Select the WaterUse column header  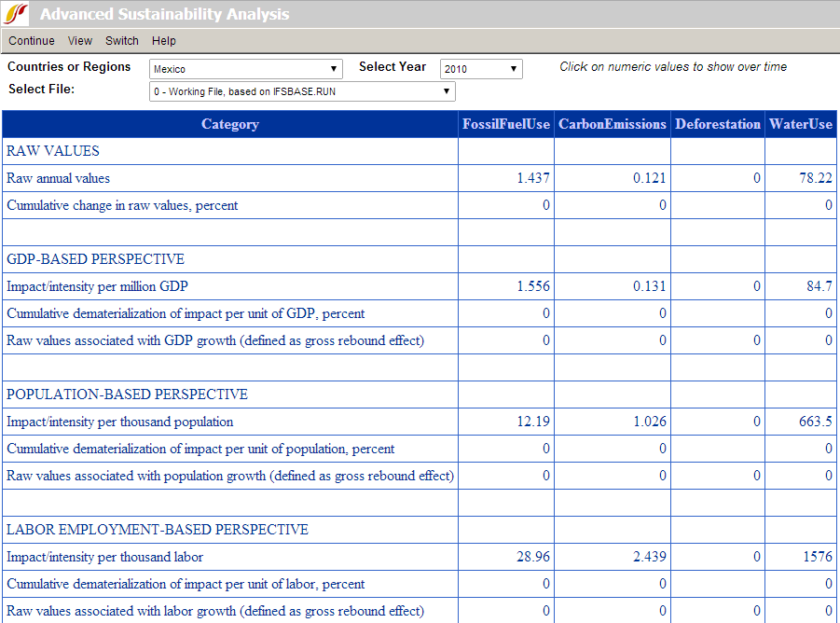coord(801,124)
